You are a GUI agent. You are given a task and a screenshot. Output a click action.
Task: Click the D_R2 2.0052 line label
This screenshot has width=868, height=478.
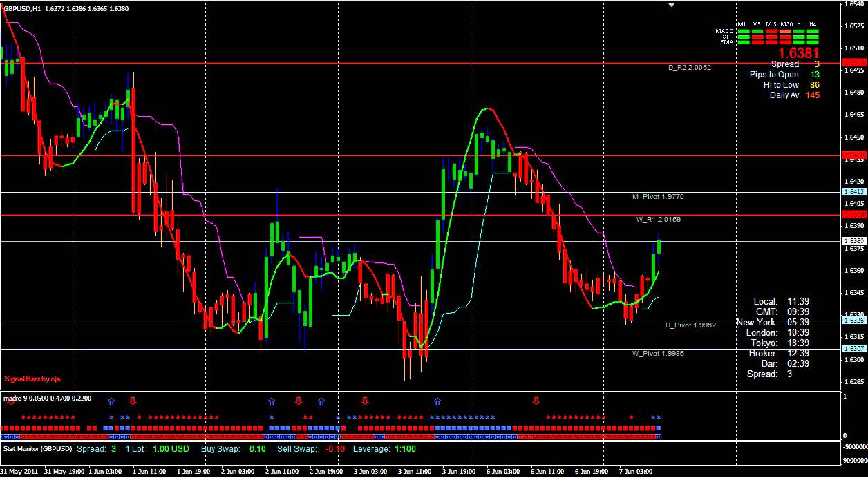[x=689, y=68]
